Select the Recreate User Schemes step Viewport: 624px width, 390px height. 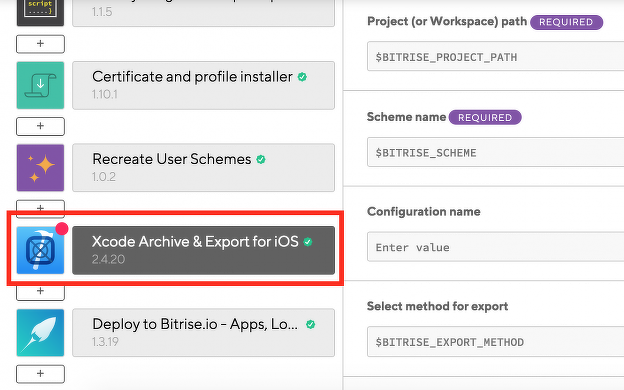click(203, 168)
